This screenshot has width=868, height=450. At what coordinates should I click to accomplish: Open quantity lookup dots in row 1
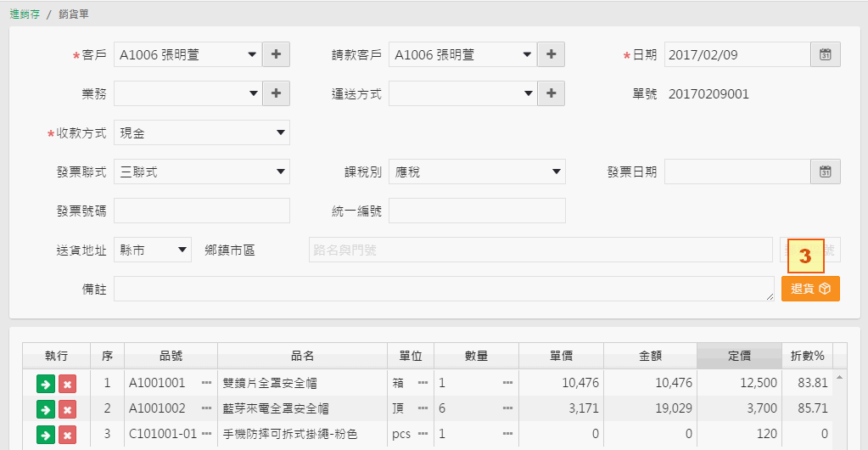[x=507, y=383]
